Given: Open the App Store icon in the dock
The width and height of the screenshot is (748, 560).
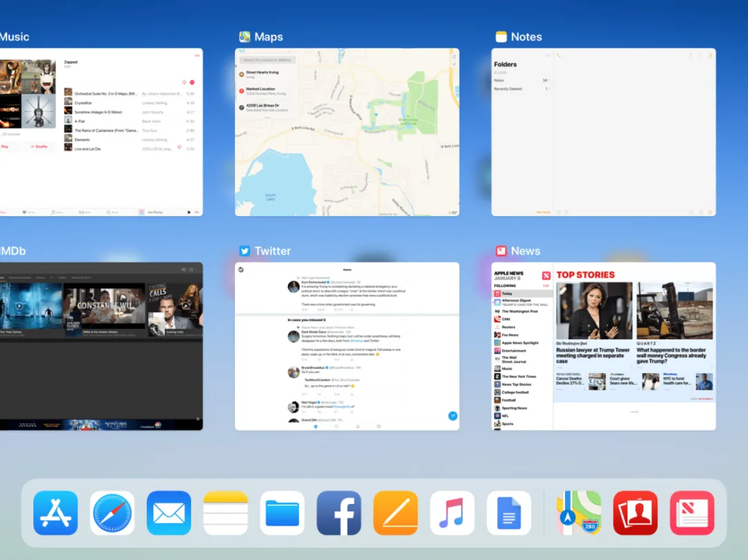Looking at the screenshot, I should pyautogui.click(x=55, y=513).
